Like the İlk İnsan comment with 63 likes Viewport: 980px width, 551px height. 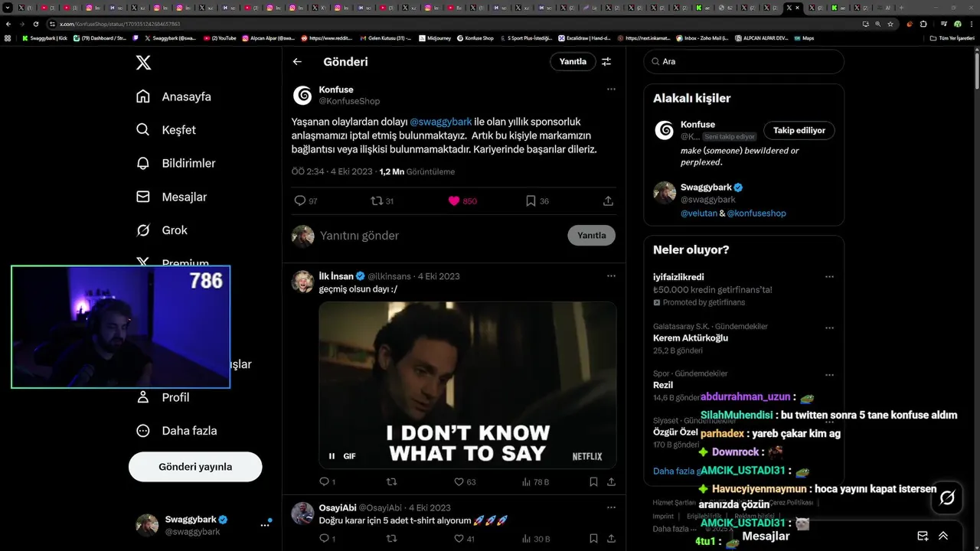tap(459, 482)
